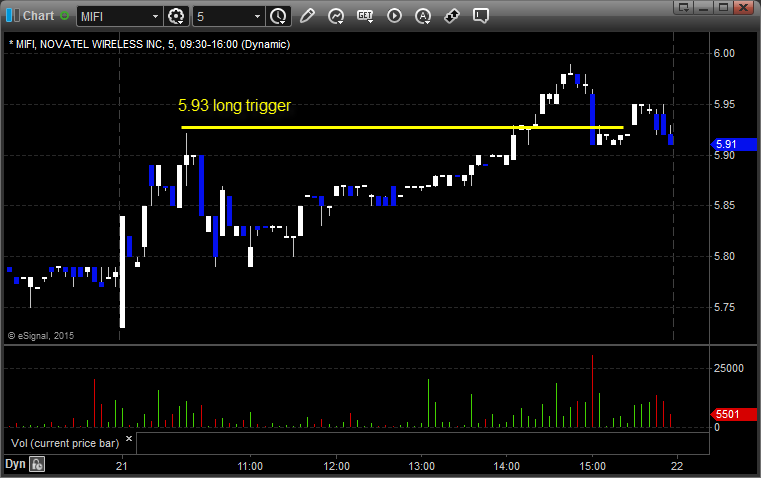Click the blue 5.91 current price marker
This screenshot has width=761, height=478.
coord(733,144)
